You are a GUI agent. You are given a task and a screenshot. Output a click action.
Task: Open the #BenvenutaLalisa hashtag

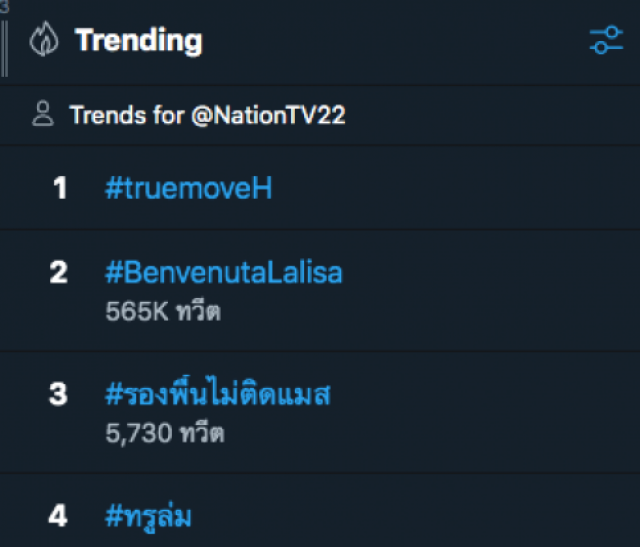pos(223,272)
